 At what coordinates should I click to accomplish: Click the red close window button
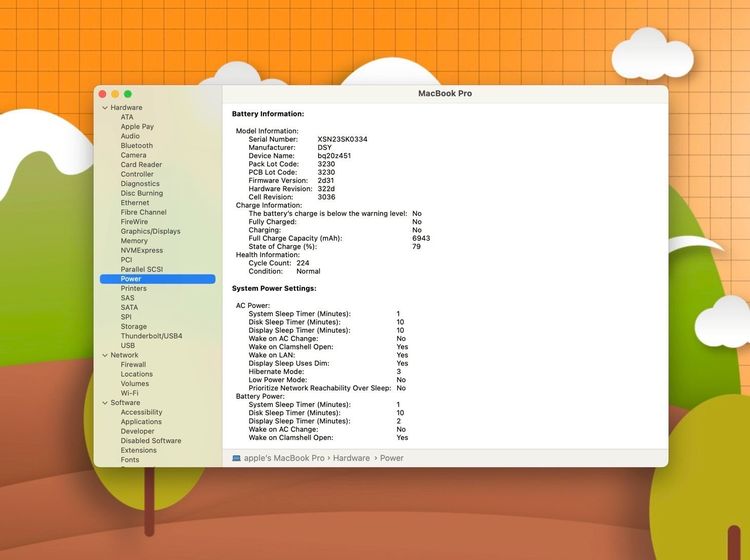click(x=102, y=94)
